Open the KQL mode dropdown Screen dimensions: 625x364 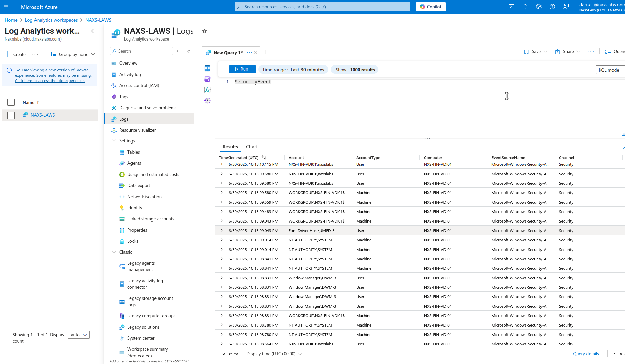(610, 70)
